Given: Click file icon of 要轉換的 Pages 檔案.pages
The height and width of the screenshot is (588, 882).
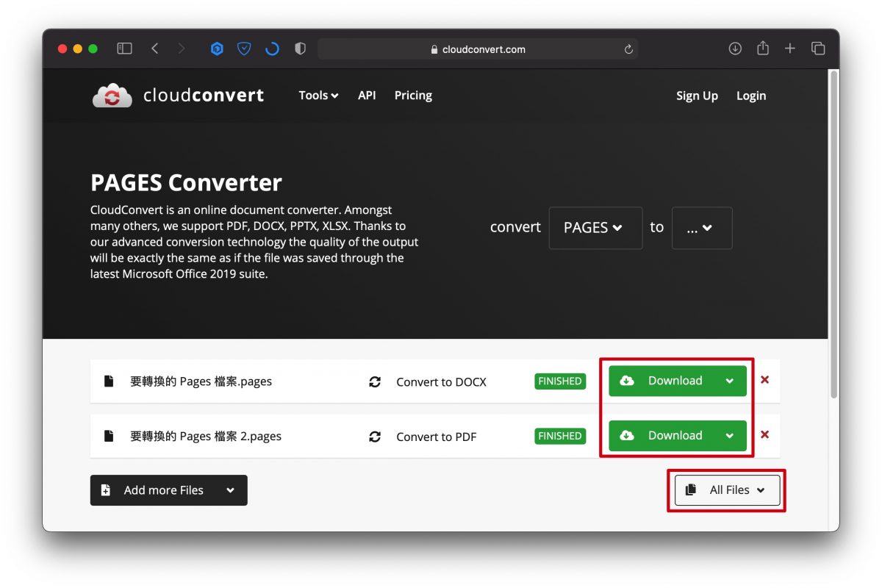Looking at the screenshot, I should coord(109,381).
